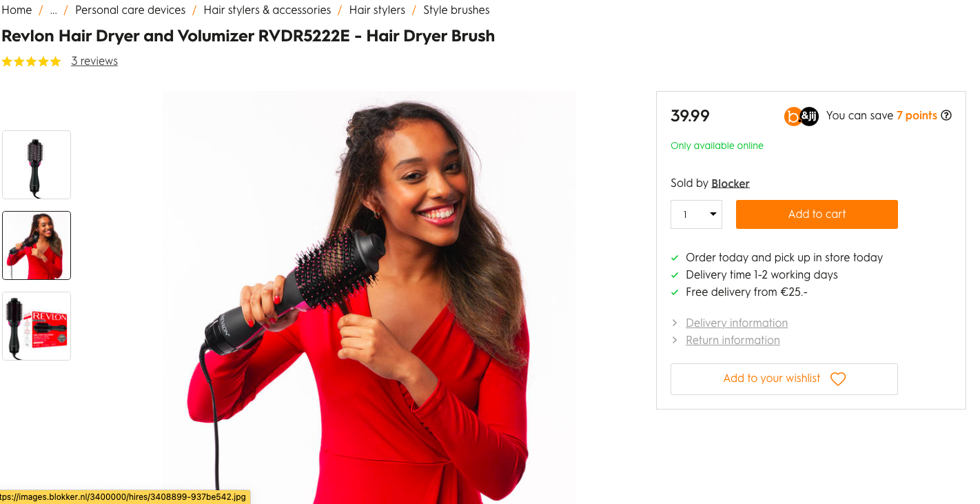980x504 pixels.
Task: Open the 3 reviews link
Action: pyautogui.click(x=94, y=61)
